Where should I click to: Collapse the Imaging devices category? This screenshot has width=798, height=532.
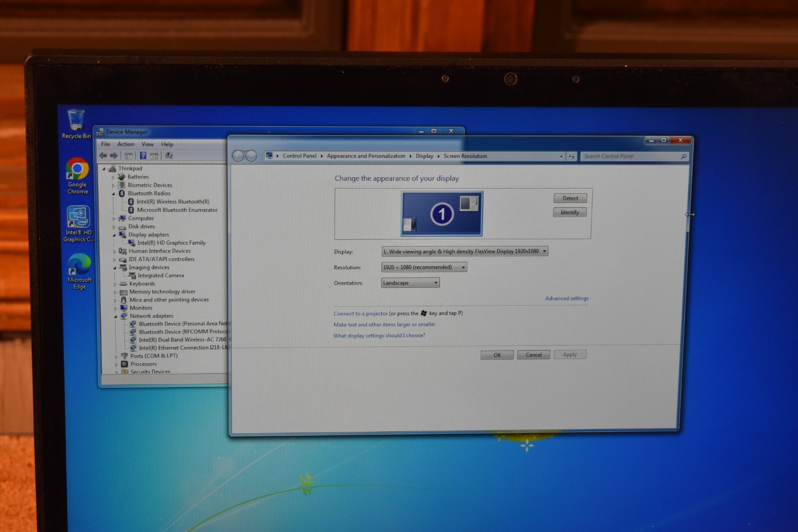pos(114,268)
